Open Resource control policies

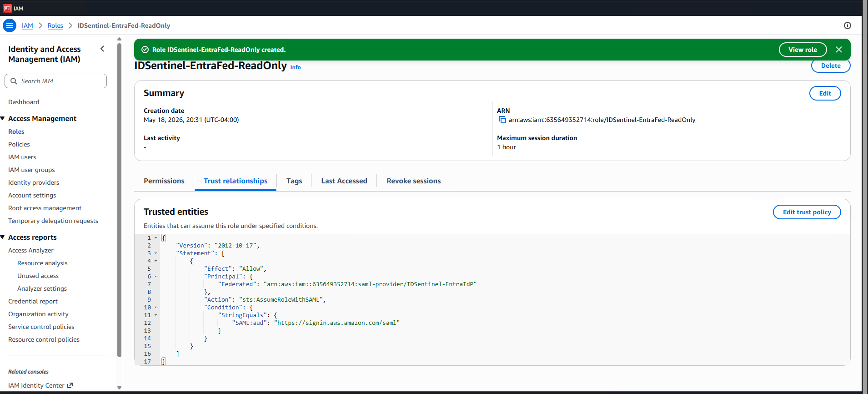(44, 339)
